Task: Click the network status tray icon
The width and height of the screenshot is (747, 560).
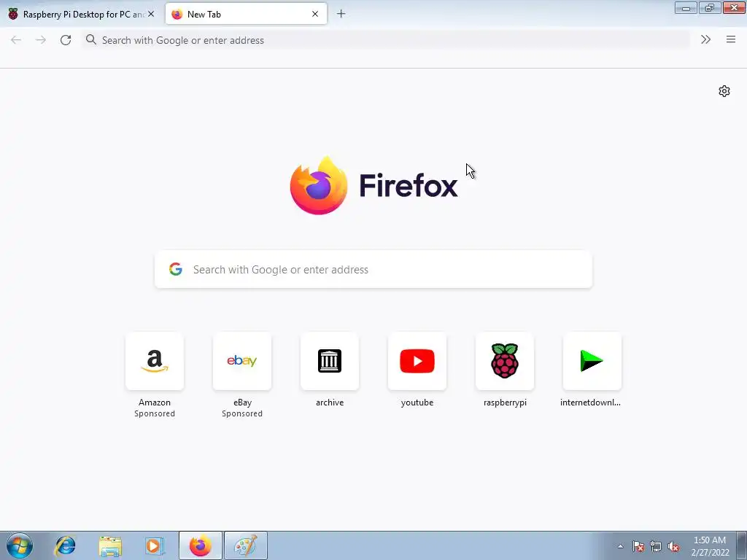Action: (x=656, y=546)
